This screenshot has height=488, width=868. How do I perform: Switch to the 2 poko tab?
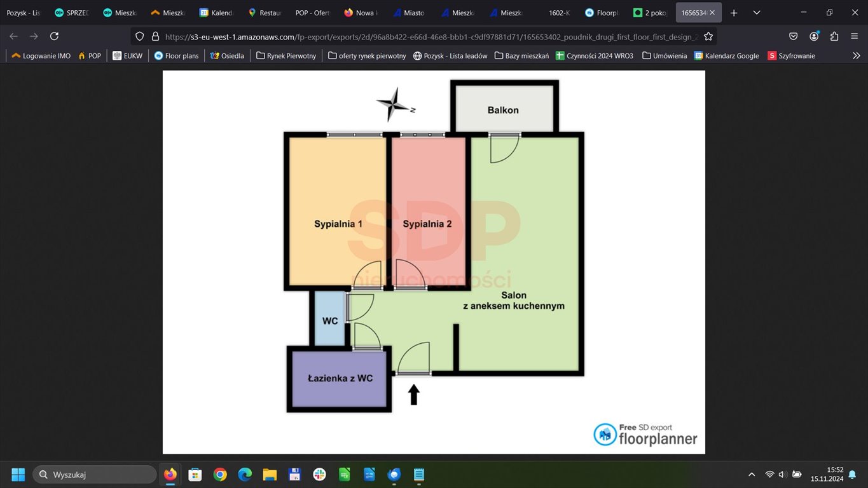point(651,13)
